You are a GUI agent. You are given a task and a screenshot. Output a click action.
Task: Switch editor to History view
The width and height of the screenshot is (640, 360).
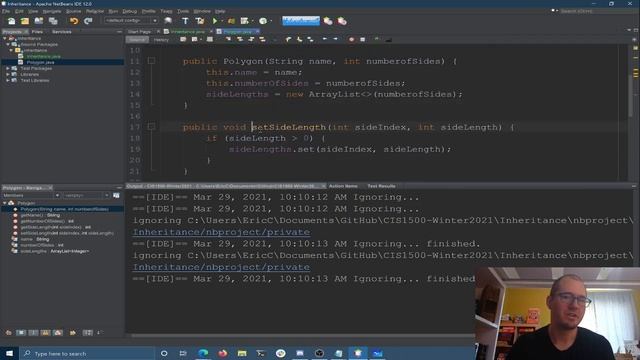[x=161, y=40]
